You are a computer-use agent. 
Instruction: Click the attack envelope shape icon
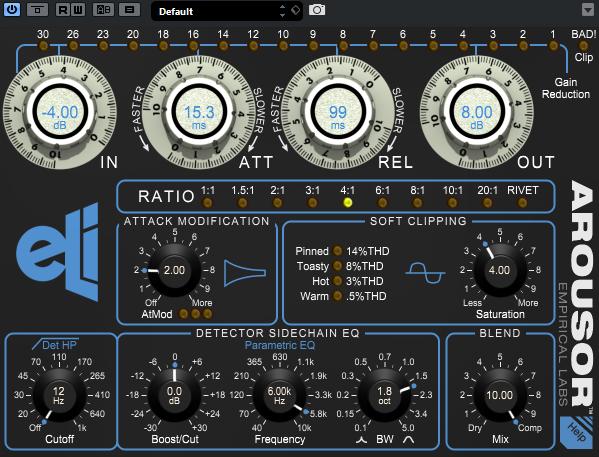pos(245,273)
